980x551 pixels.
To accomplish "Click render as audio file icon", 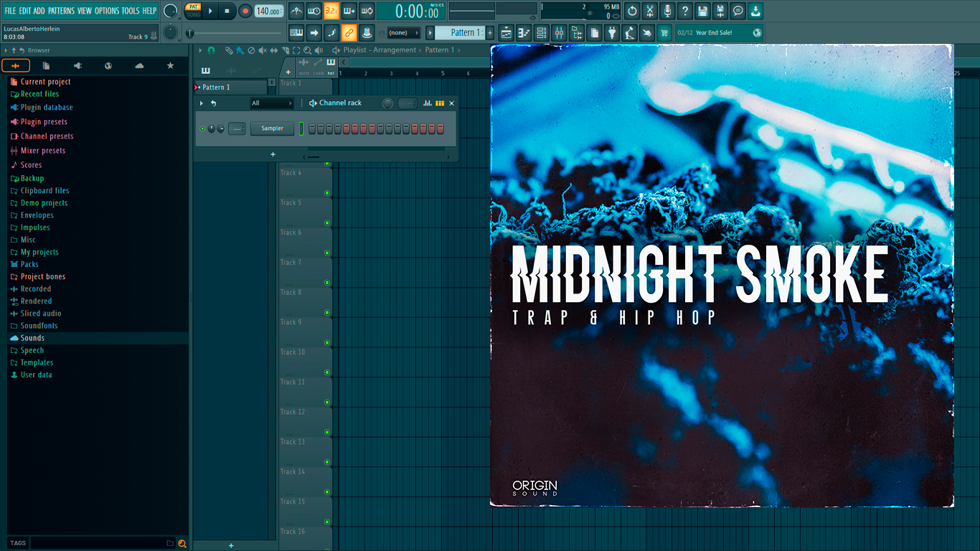I will pyautogui.click(x=720, y=11).
